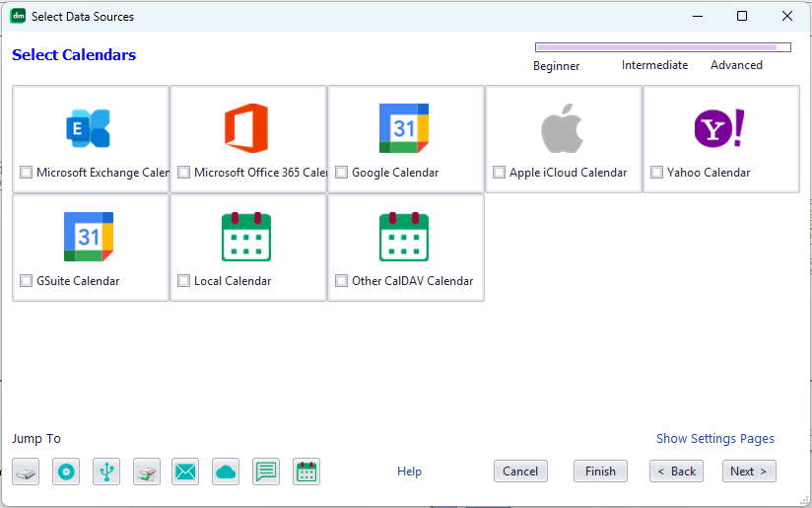Click the Finish button

tap(600, 472)
